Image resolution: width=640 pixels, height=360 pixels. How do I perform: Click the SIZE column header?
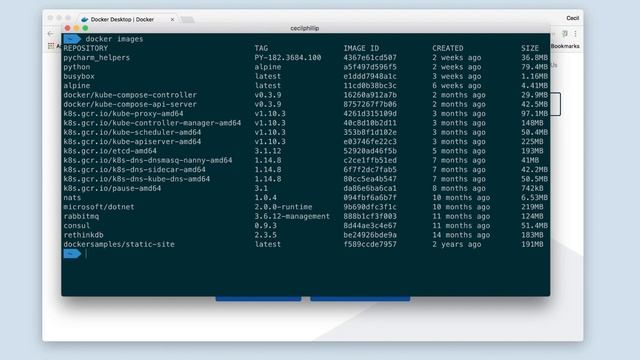(x=530, y=48)
